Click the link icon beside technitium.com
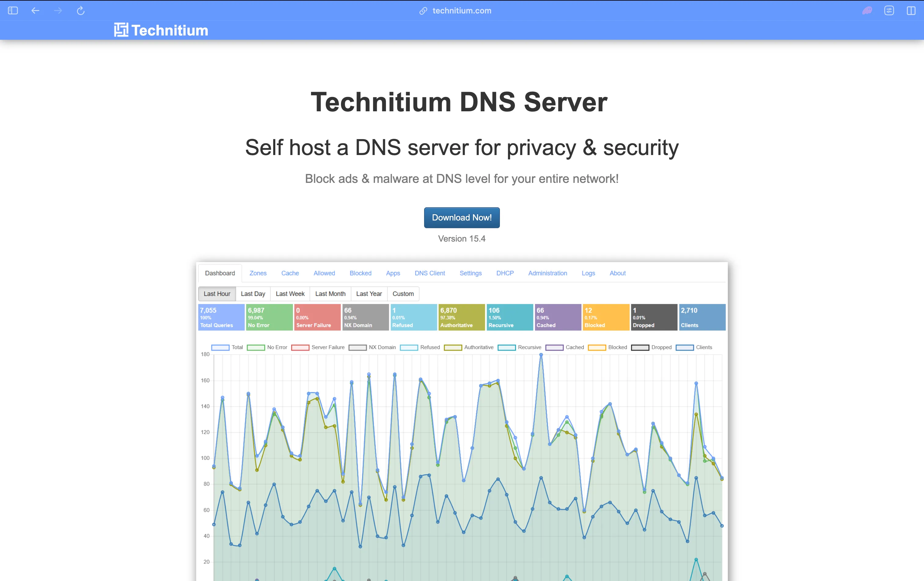 [423, 11]
